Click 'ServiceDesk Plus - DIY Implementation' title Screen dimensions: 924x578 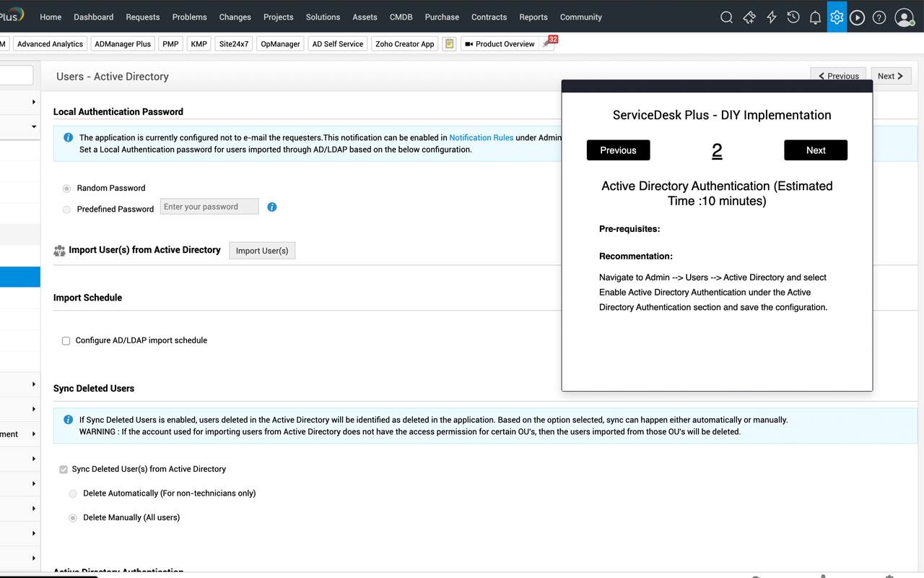tap(722, 115)
